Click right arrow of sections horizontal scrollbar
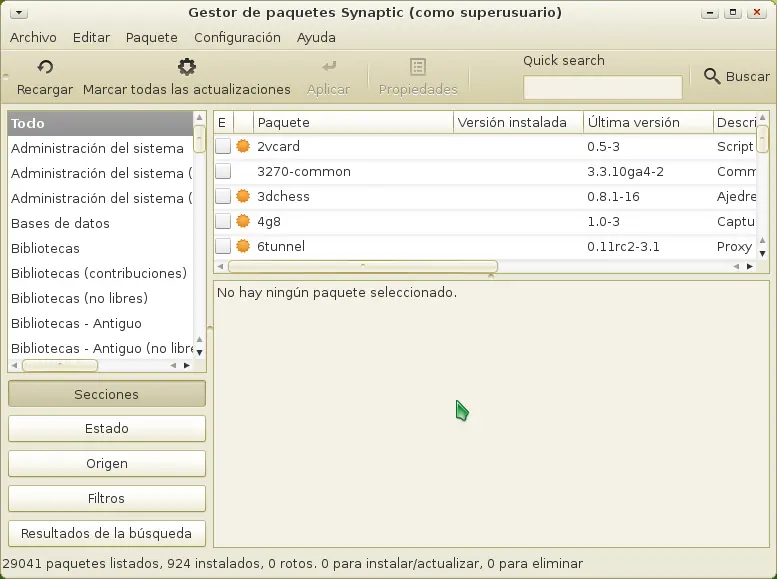Viewport: 777px width, 579px height. [187, 365]
